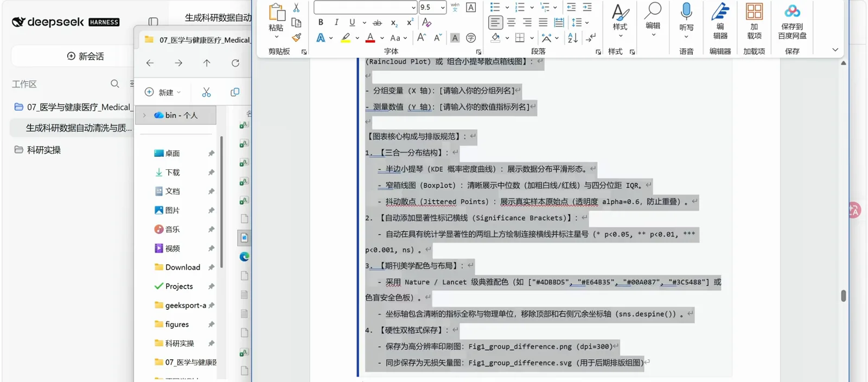Open the font name combo box
The height and width of the screenshot is (382, 868).
(x=365, y=7)
